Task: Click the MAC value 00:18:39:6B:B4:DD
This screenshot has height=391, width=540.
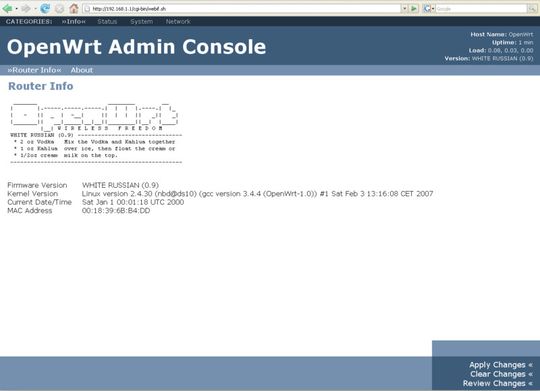Action: pyautogui.click(x=116, y=210)
